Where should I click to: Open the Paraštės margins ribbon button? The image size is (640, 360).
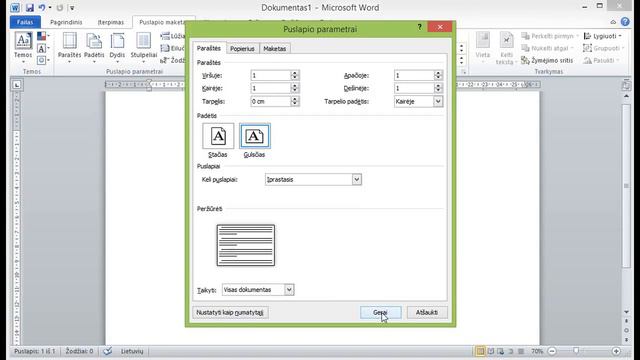point(69,48)
